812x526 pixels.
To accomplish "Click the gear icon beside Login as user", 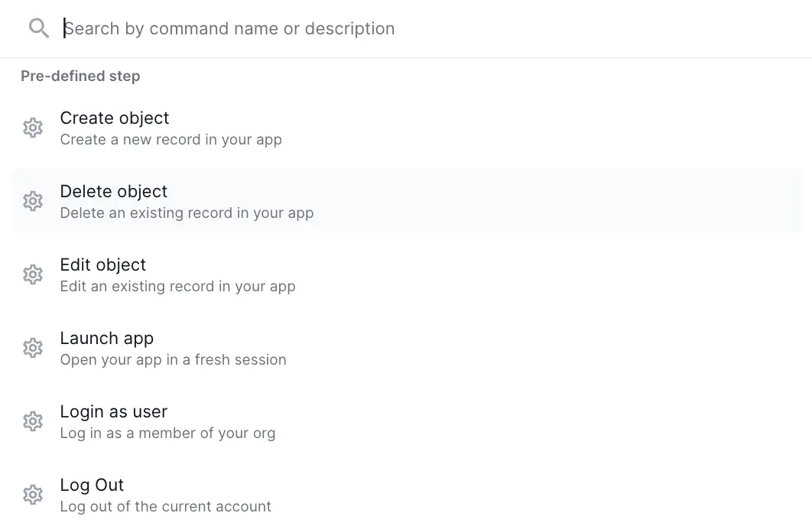I will coord(33,421).
